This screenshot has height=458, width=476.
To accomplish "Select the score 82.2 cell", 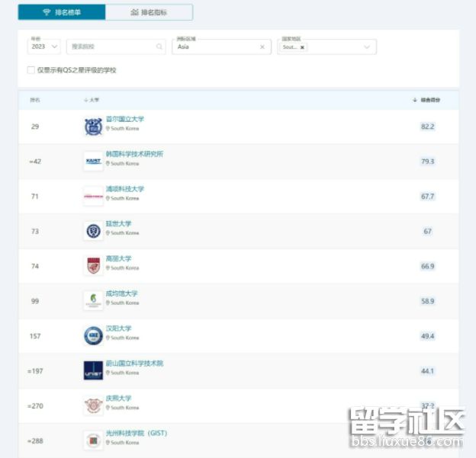I will pos(427,127).
